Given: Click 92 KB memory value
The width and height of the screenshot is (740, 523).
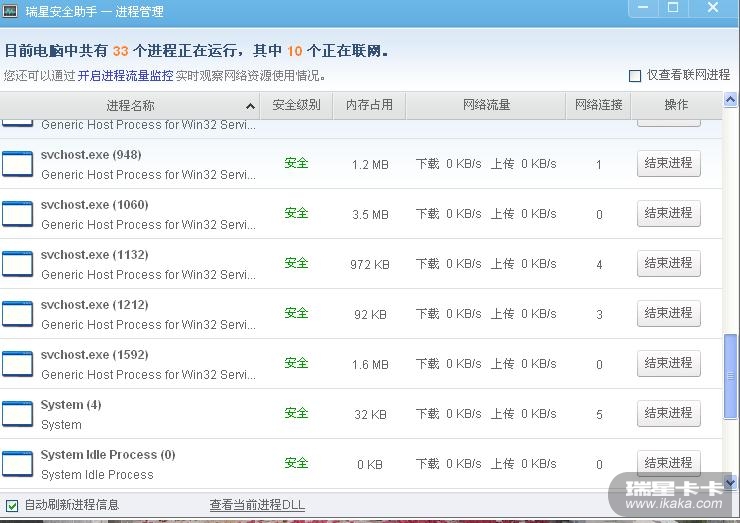Looking at the screenshot, I should [370, 315].
